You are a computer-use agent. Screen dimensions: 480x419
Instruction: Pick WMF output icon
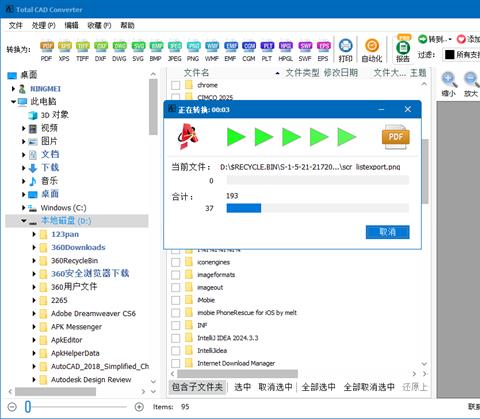[x=212, y=51]
